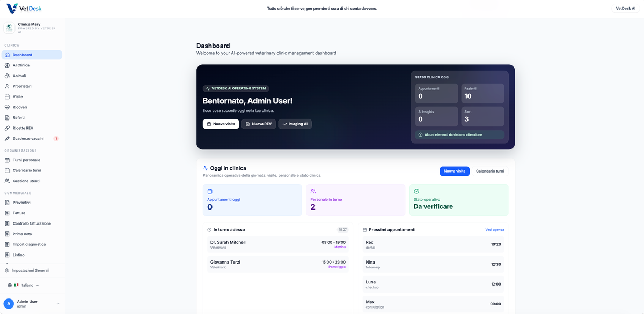This screenshot has height=314, width=644.
Task: Click the Impostazioni Generali label
Action: pos(31,271)
